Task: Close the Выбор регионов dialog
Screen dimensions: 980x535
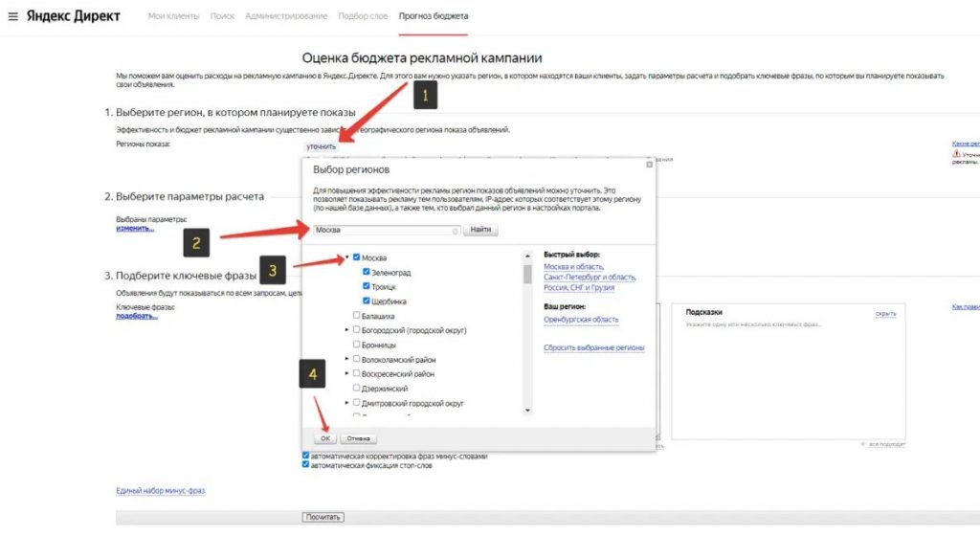Action: point(650,165)
